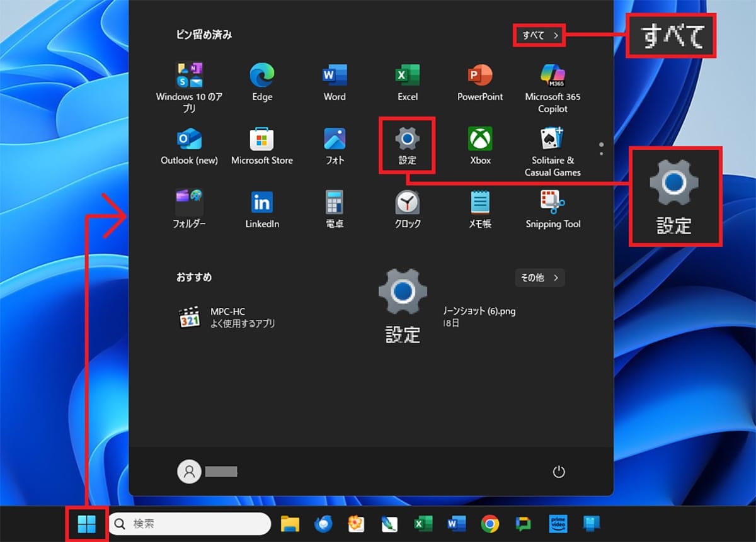Open Prime Video from the taskbar
The height and width of the screenshot is (542, 756).
click(558, 524)
